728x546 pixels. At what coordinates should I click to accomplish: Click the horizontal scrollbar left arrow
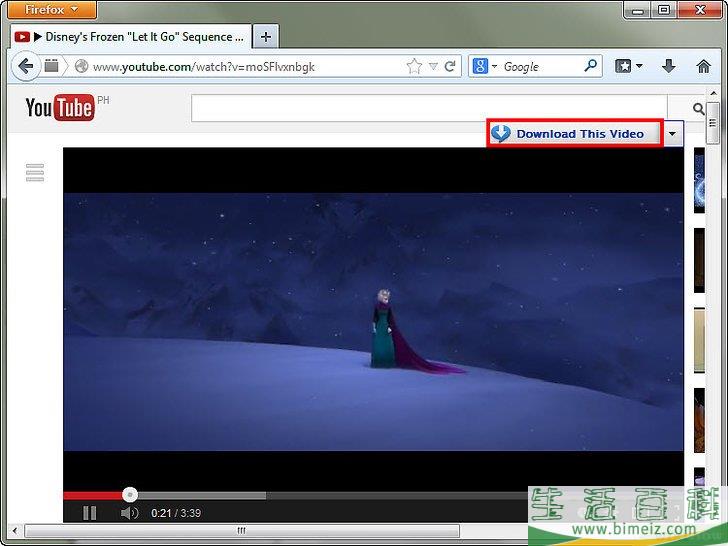coord(15,530)
